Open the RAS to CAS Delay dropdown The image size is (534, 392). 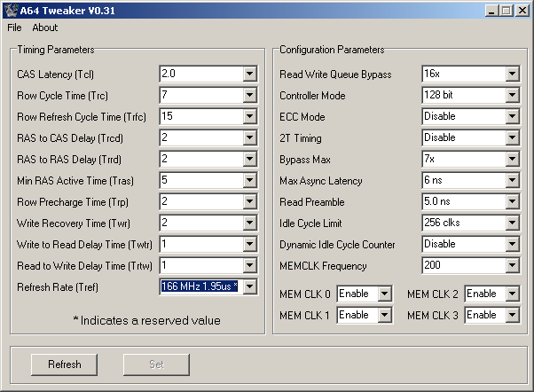pyautogui.click(x=249, y=137)
